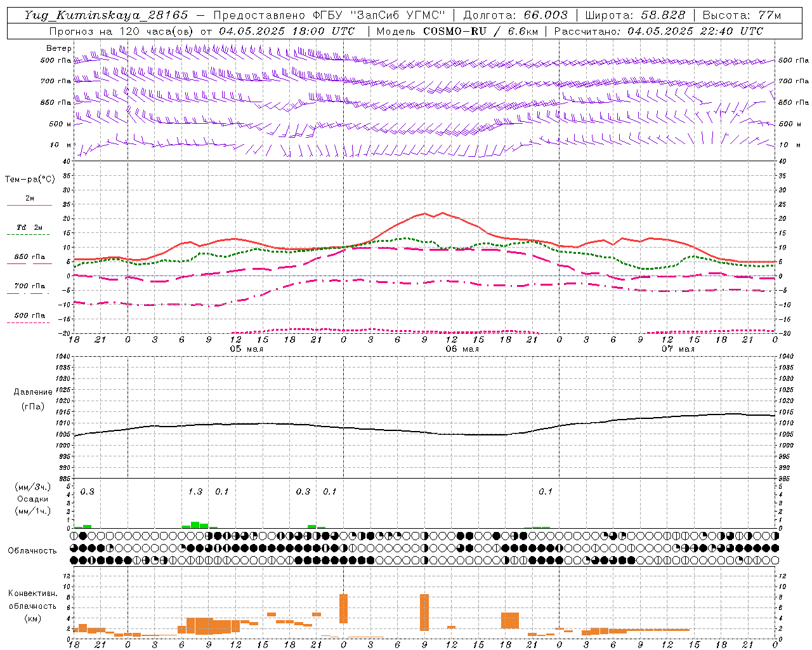Click the Широта: 58.828 value

coord(635,15)
